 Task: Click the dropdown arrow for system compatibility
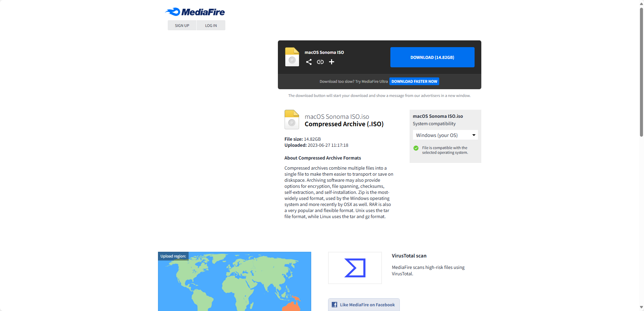pyautogui.click(x=474, y=135)
